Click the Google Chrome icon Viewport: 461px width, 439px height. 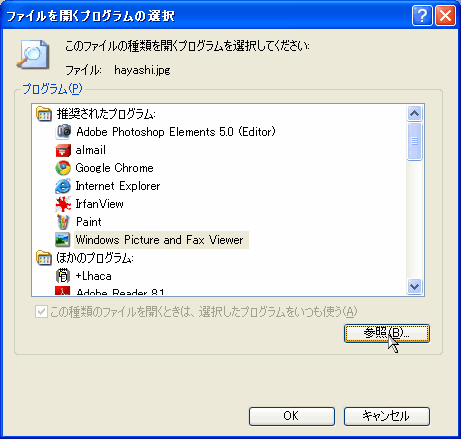[63, 168]
